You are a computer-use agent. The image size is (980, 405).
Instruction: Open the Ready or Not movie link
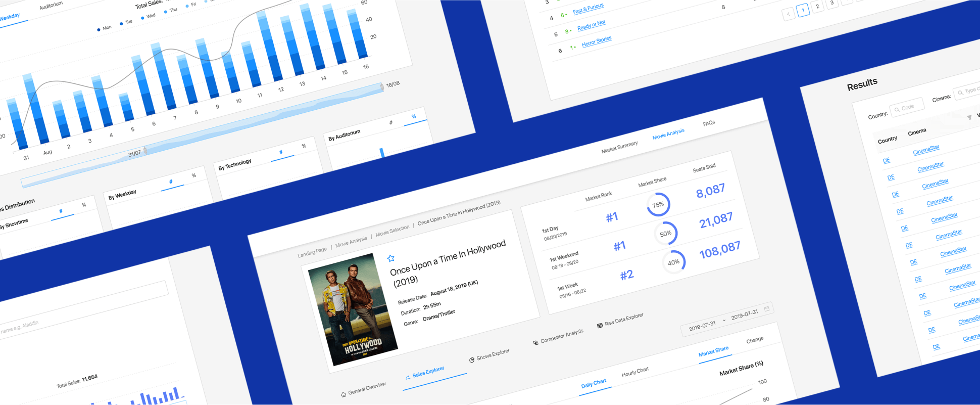(591, 25)
